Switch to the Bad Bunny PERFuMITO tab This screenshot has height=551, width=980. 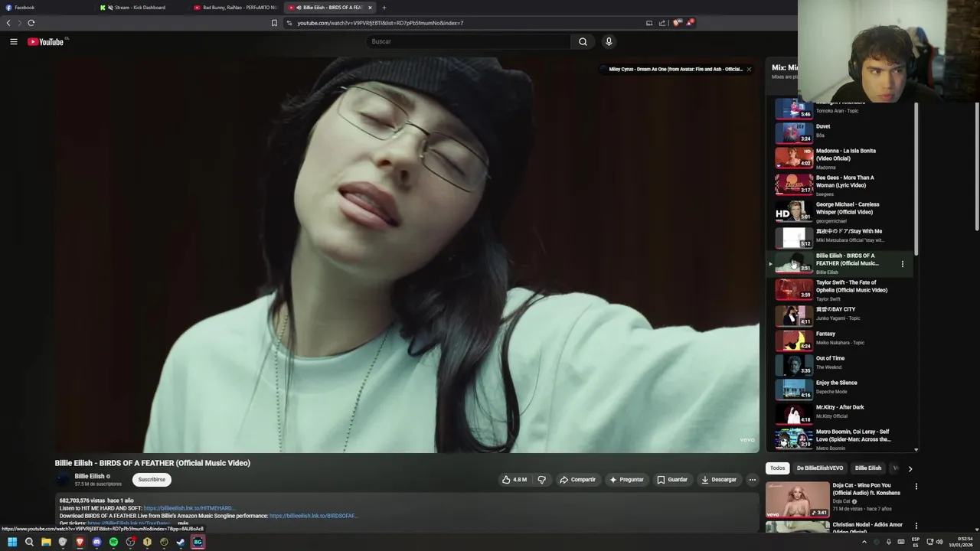[x=237, y=8]
